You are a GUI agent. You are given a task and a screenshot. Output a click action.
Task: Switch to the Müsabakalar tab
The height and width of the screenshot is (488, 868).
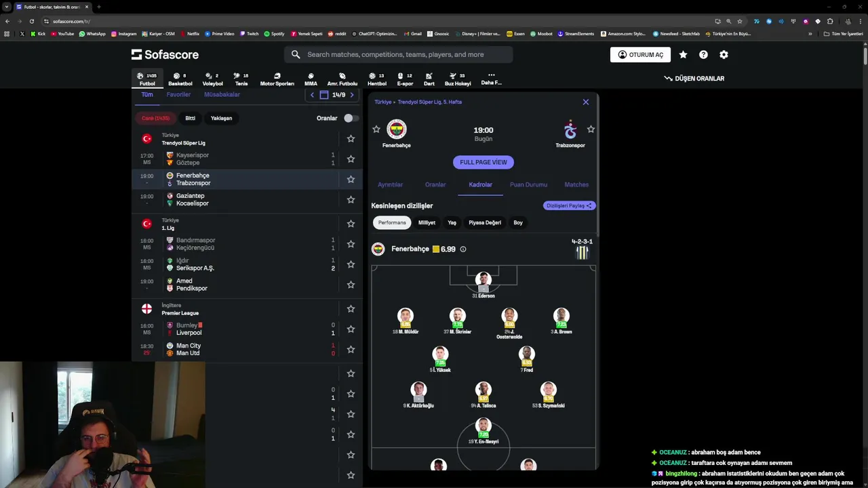[222, 95]
